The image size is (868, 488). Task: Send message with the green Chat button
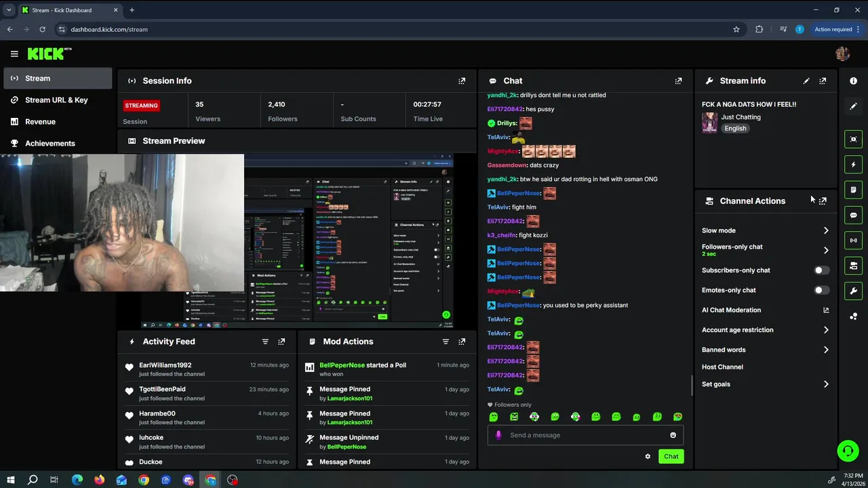671,456
